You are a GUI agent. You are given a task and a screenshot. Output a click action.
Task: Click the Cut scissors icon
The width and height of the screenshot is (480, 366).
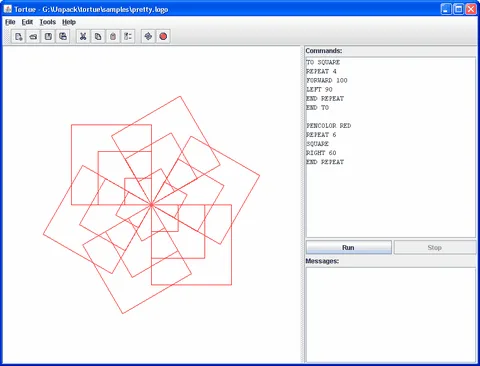coord(83,36)
